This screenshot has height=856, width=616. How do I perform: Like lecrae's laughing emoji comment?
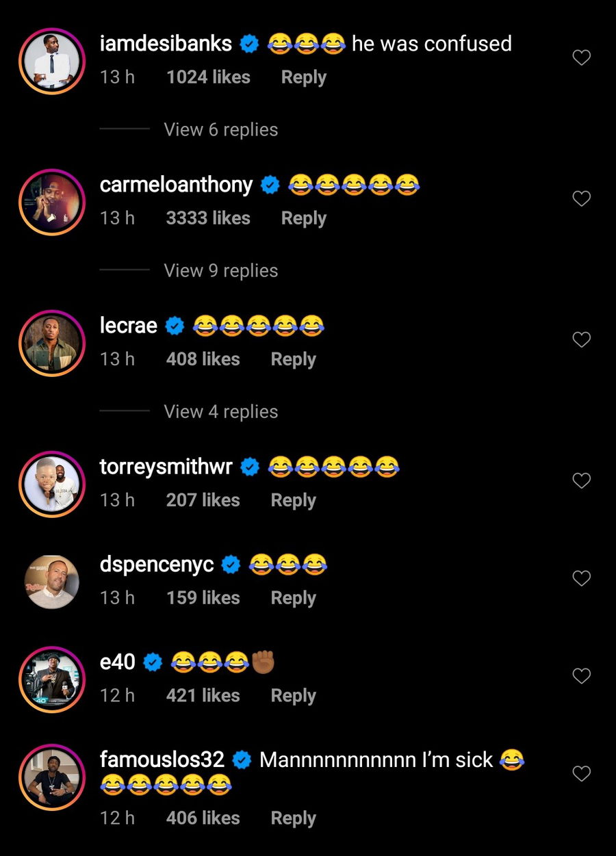pyautogui.click(x=581, y=340)
